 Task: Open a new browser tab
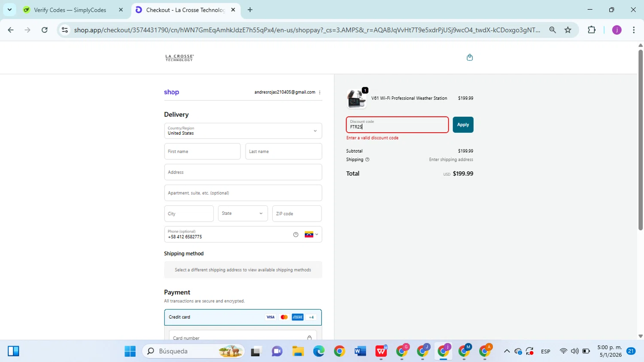pos(250,10)
